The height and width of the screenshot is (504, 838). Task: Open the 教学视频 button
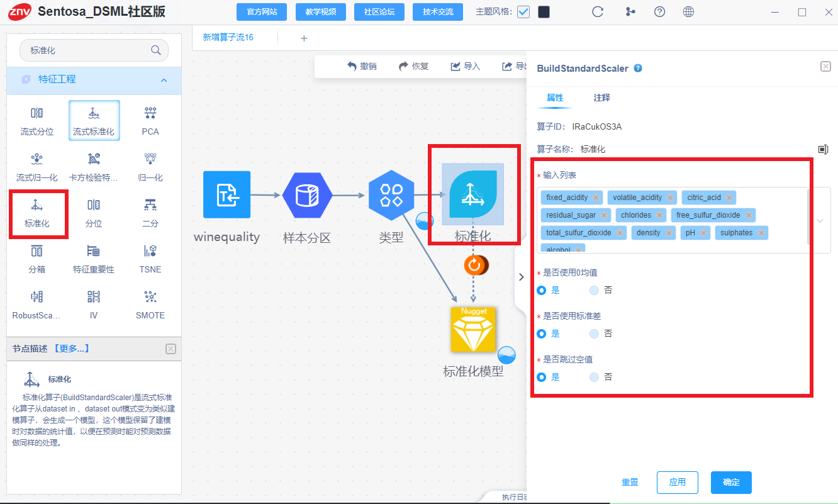point(320,12)
